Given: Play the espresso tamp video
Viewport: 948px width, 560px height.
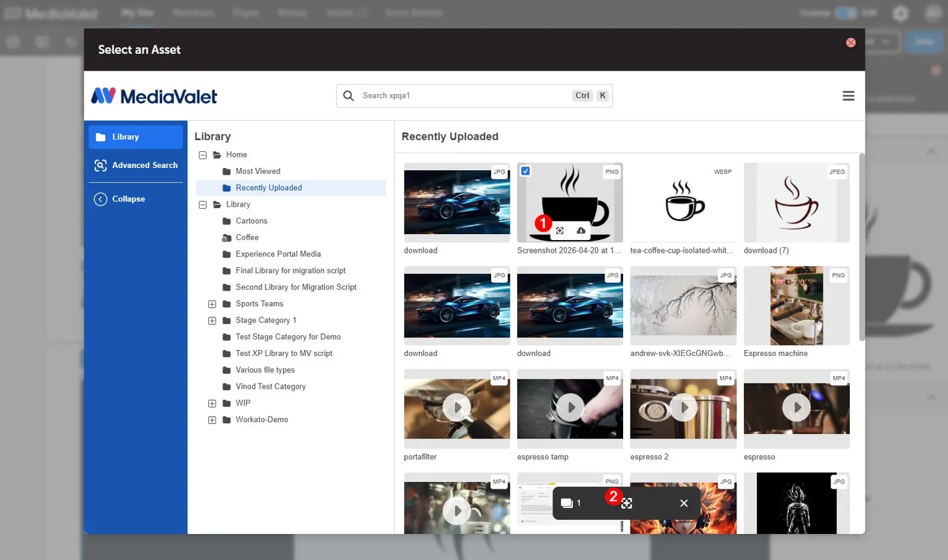Looking at the screenshot, I should click(x=570, y=407).
